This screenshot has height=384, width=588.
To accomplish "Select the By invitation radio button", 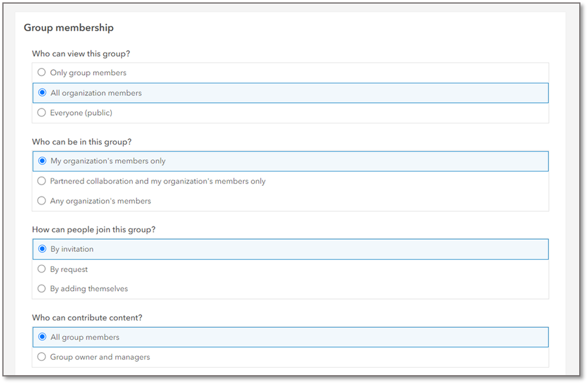I will click(x=41, y=248).
